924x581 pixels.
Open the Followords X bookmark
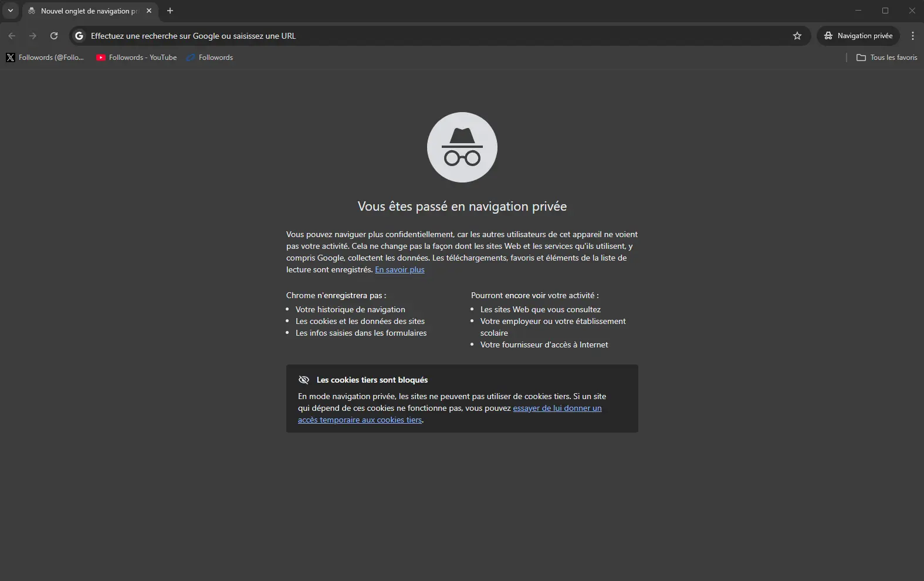point(45,58)
